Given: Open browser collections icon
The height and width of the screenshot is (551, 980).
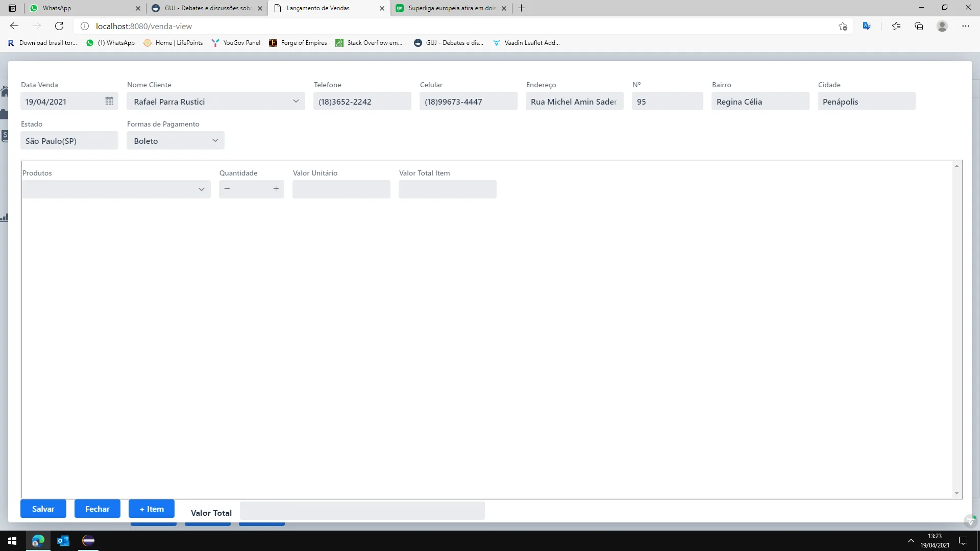Looking at the screenshot, I should coord(919,26).
